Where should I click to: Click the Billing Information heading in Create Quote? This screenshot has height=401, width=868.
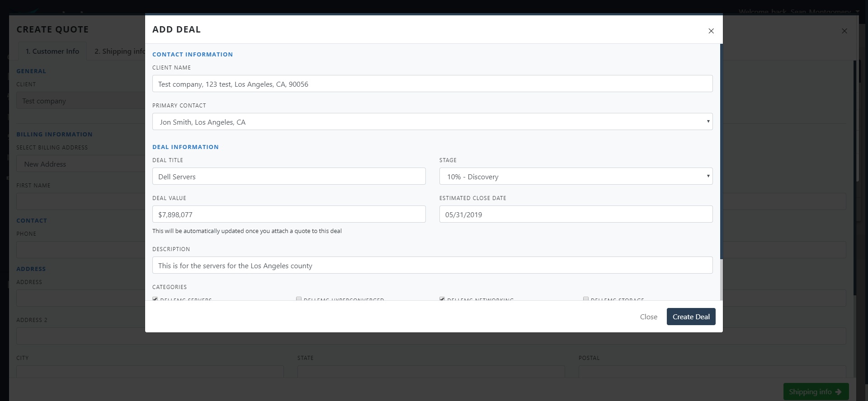tap(54, 134)
